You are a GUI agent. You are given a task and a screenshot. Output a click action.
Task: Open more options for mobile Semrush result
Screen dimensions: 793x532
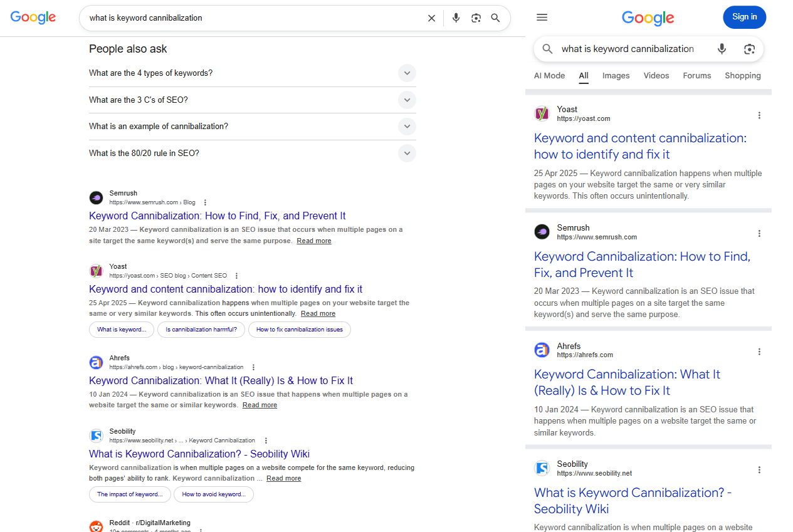pos(759,234)
